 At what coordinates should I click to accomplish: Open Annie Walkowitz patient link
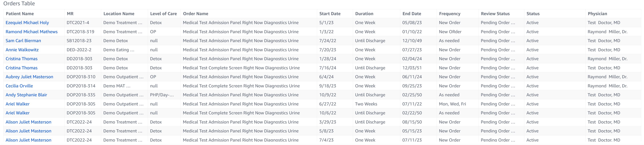coord(22,50)
